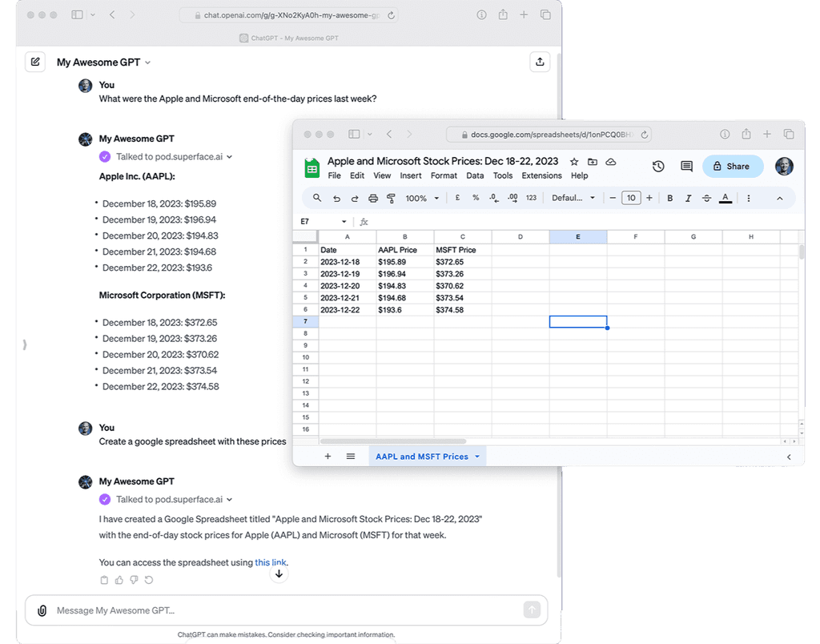Click the Share button
820x644 pixels.
(x=732, y=166)
